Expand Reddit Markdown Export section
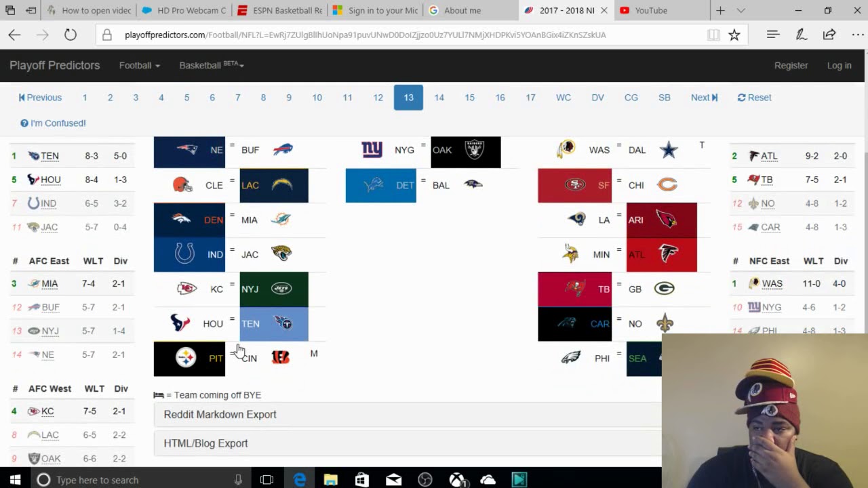 pos(408,414)
